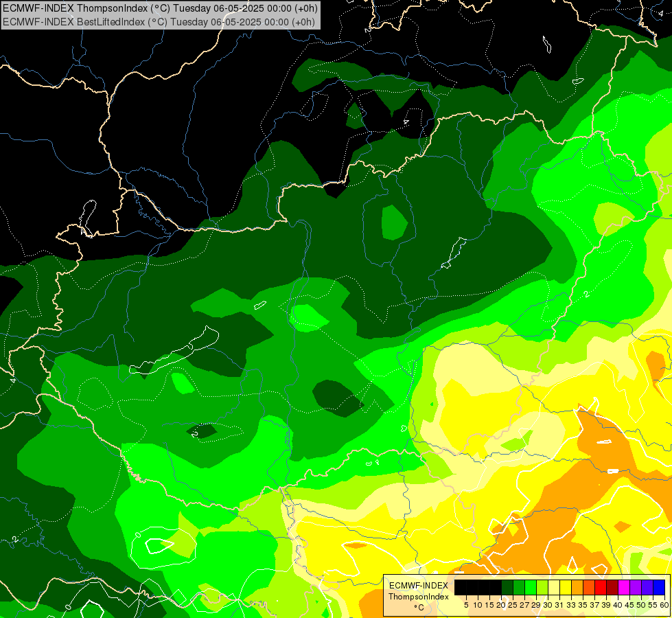Click the legend scale value 20
The height and width of the screenshot is (618, 672).
[x=501, y=605]
